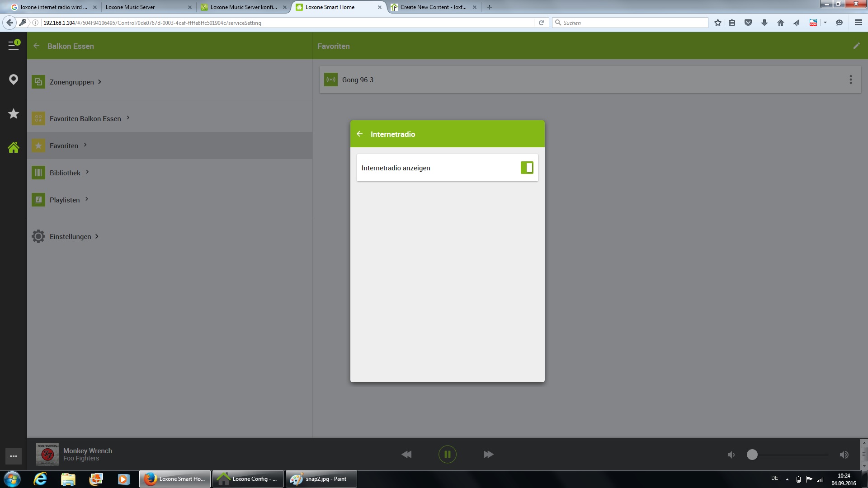Click the back arrow in the Internetradio dialog

coord(360,134)
